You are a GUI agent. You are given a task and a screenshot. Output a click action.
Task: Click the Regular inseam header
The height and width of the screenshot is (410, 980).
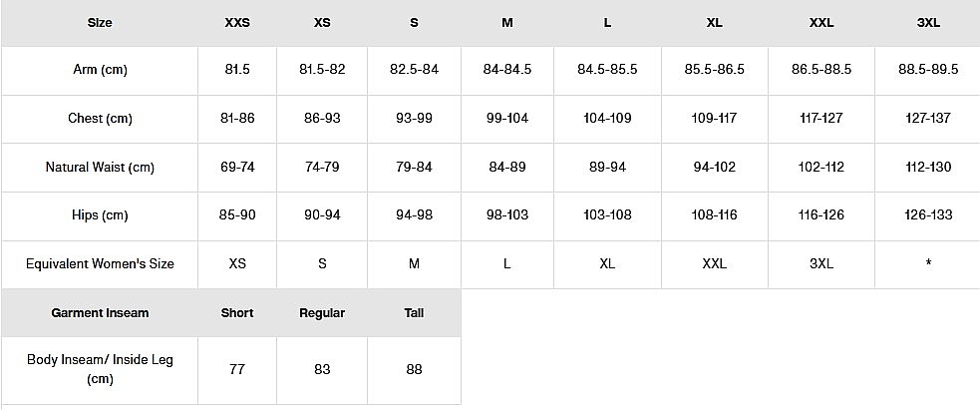click(322, 313)
